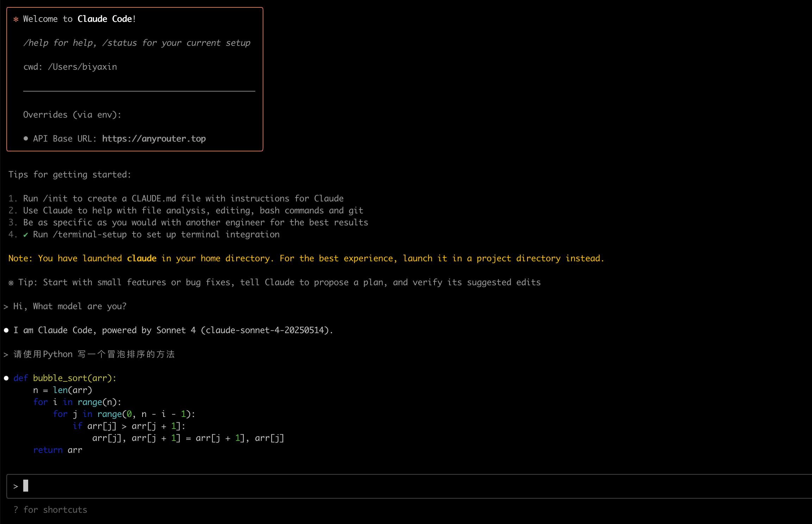
Task: Click the API Base URL https://anyrouter.top
Action: coord(119,139)
